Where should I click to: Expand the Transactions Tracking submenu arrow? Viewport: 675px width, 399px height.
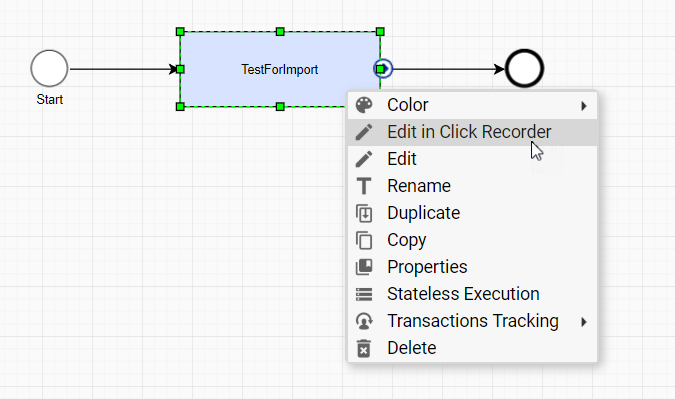584,322
